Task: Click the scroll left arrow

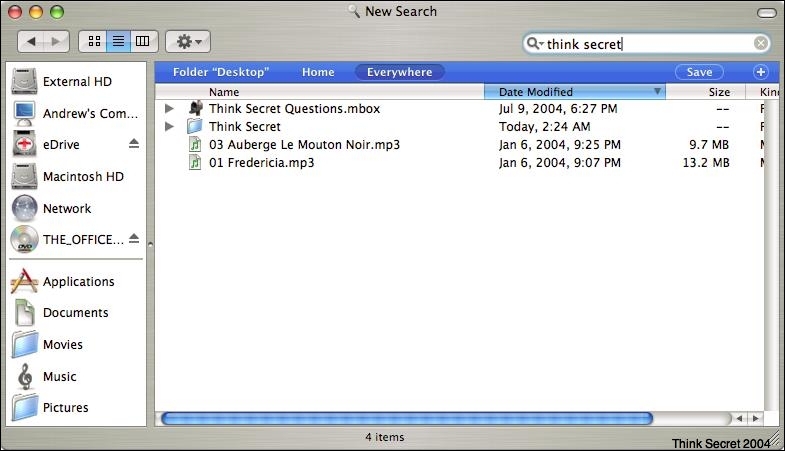Action: (x=739, y=418)
